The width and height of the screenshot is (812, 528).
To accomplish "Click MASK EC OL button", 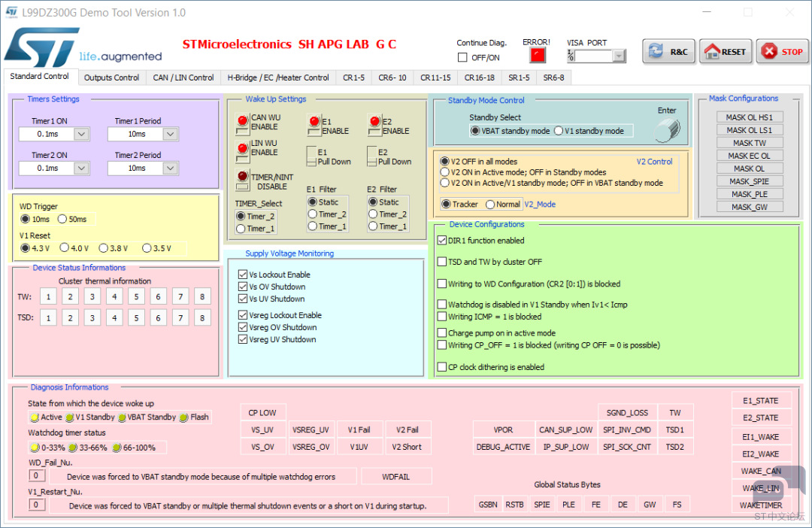I will [x=750, y=156].
